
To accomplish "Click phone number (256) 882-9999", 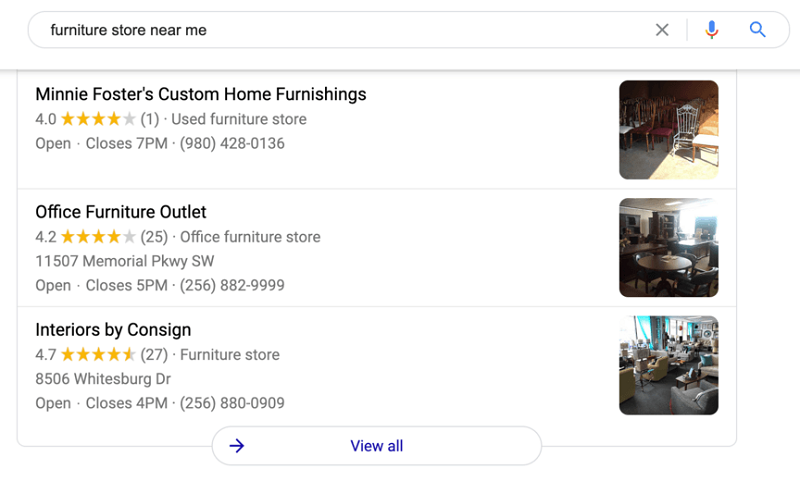I will point(232,285).
